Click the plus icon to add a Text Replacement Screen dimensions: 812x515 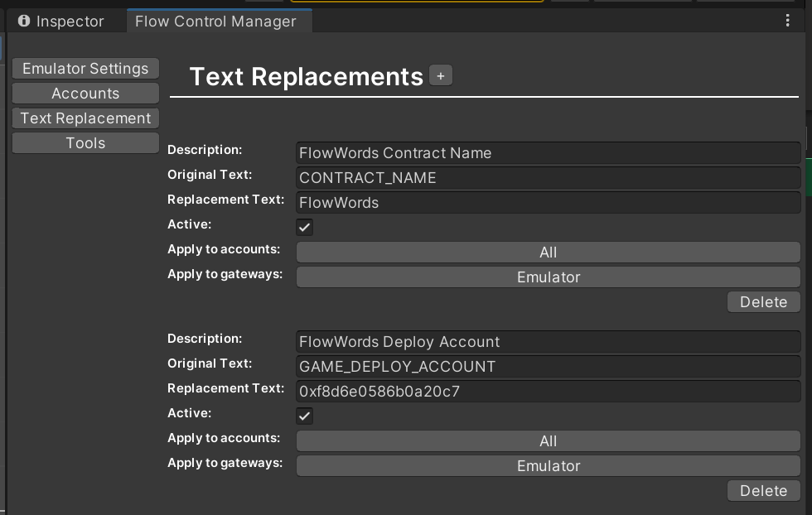pyautogui.click(x=440, y=75)
